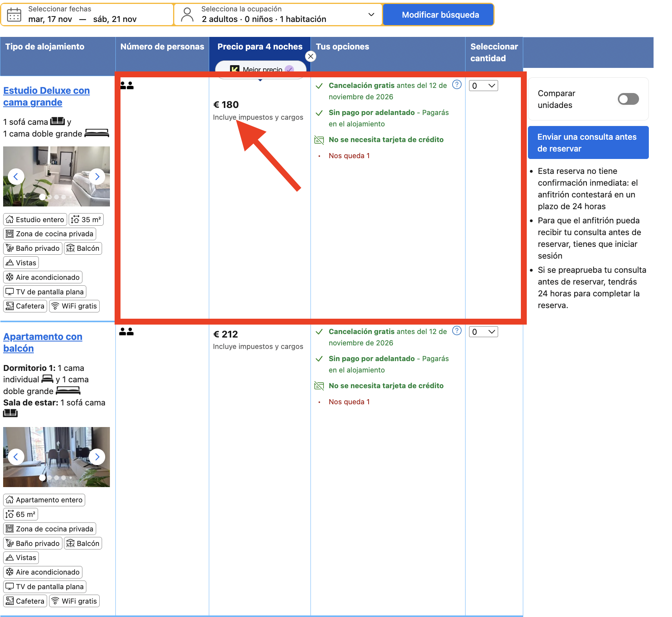
Task: Select the studio's Baño privado tag
Action: (x=33, y=248)
